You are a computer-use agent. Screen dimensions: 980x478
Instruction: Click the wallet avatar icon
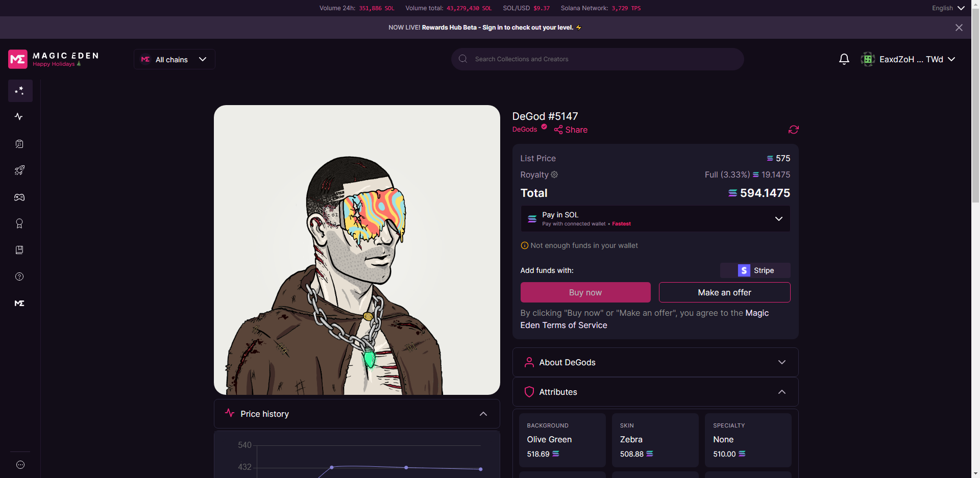[868, 59]
